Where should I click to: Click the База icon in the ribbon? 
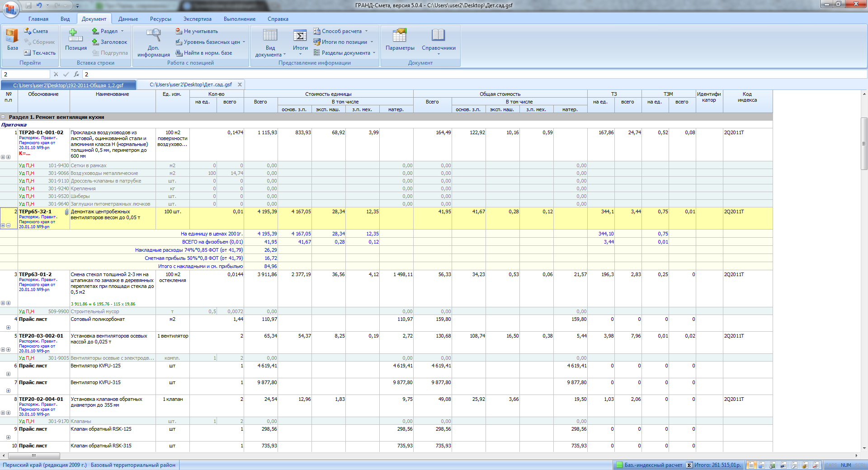(12, 39)
